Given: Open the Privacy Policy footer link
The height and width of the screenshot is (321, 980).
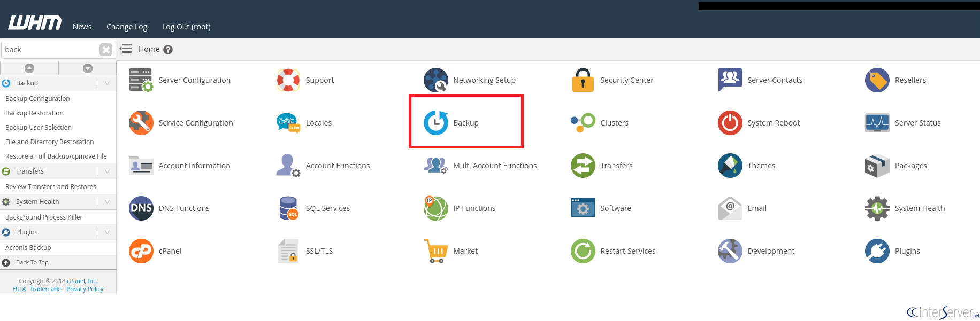Looking at the screenshot, I should [x=85, y=289].
